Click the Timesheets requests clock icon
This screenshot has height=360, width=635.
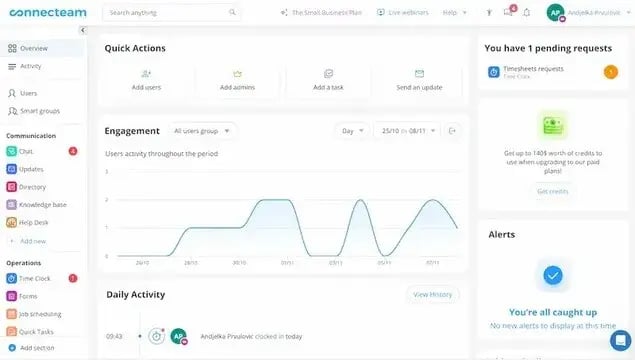tap(494, 72)
